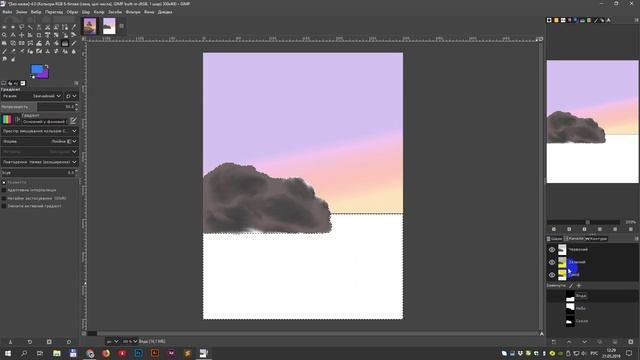The image size is (640, 360).
Task: Select the Crop tool
Action: point(39,35)
